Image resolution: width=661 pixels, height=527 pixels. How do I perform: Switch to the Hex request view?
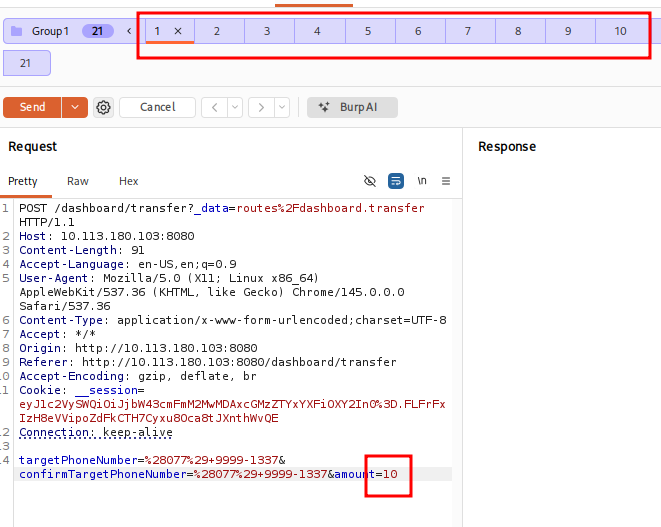tap(129, 181)
